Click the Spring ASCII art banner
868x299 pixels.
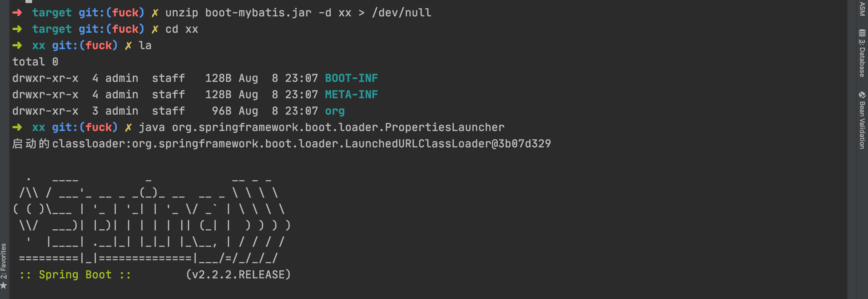click(x=152, y=218)
